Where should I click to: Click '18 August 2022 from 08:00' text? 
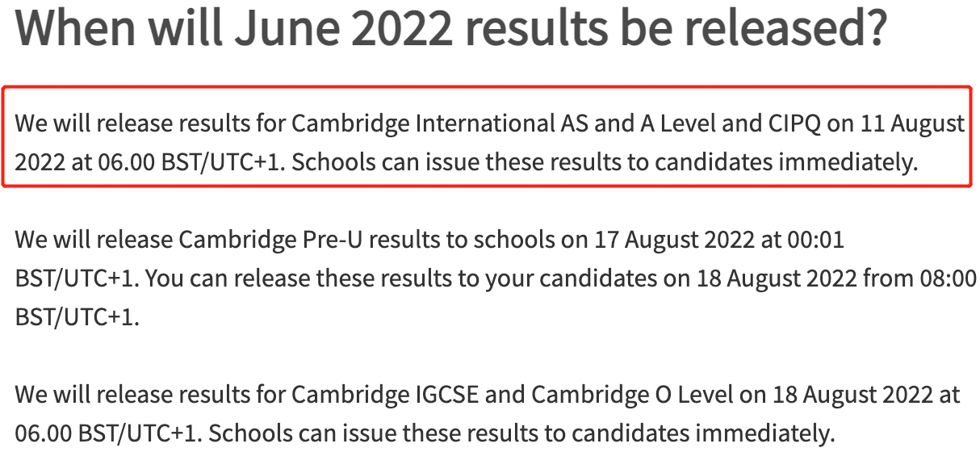(851, 278)
